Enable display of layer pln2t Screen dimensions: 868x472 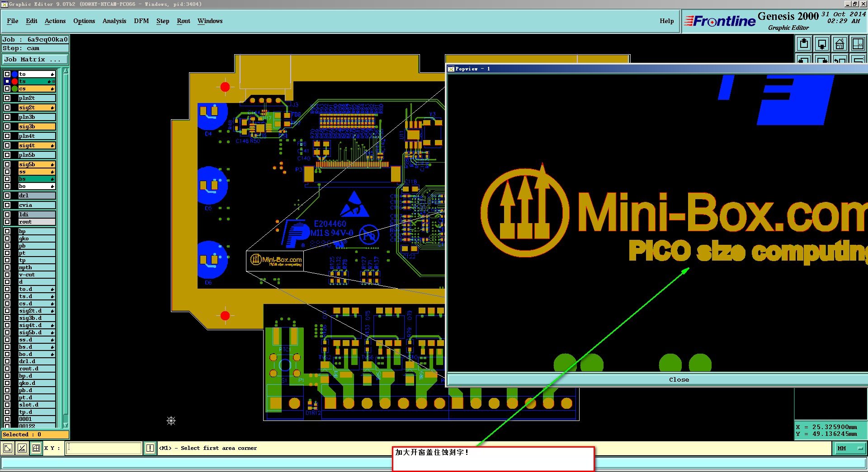pyautogui.click(x=7, y=98)
